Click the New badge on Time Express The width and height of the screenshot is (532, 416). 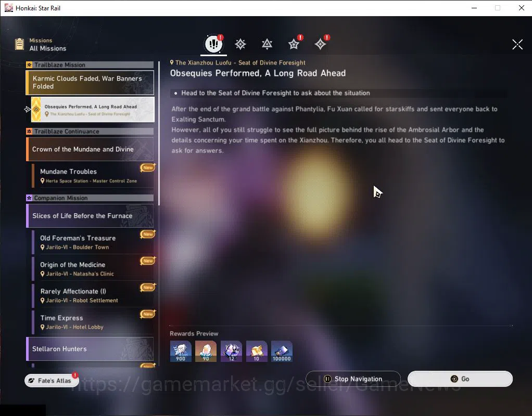pos(148,314)
